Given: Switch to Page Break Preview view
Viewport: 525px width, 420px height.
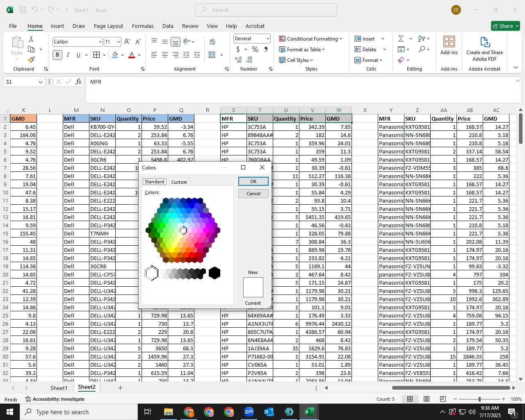Looking at the screenshot, I should point(443,399).
